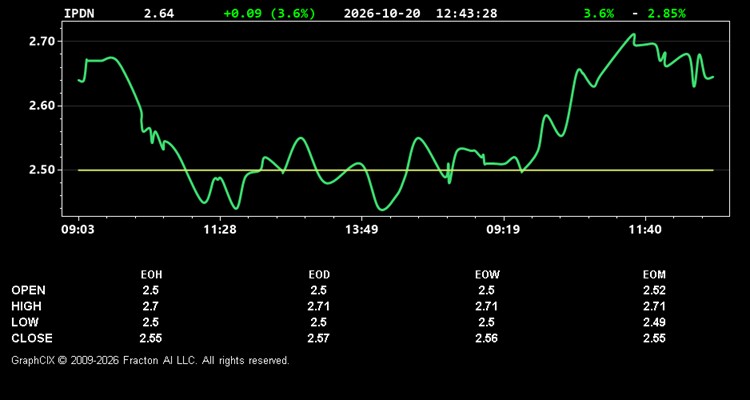Select the 09:03 time axis label

(78, 230)
